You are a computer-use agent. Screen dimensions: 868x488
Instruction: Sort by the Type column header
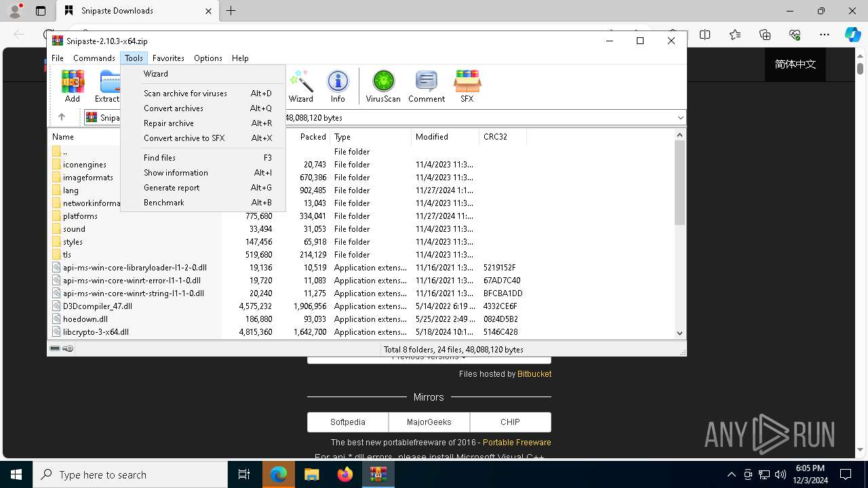pos(370,137)
